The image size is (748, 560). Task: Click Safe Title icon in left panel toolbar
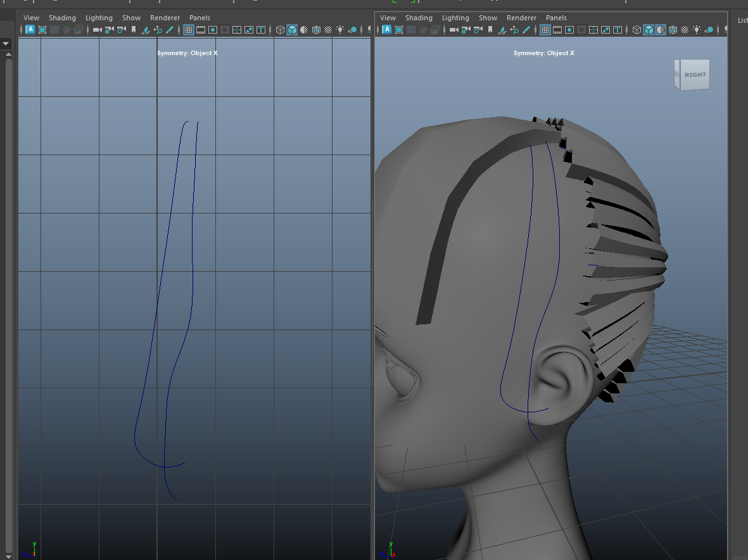pyautogui.click(x=261, y=30)
